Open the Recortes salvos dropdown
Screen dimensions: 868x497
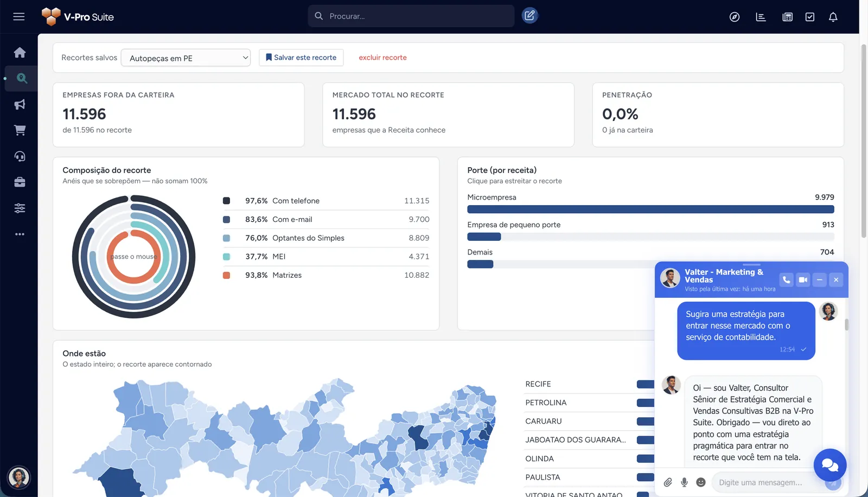pos(186,58)
